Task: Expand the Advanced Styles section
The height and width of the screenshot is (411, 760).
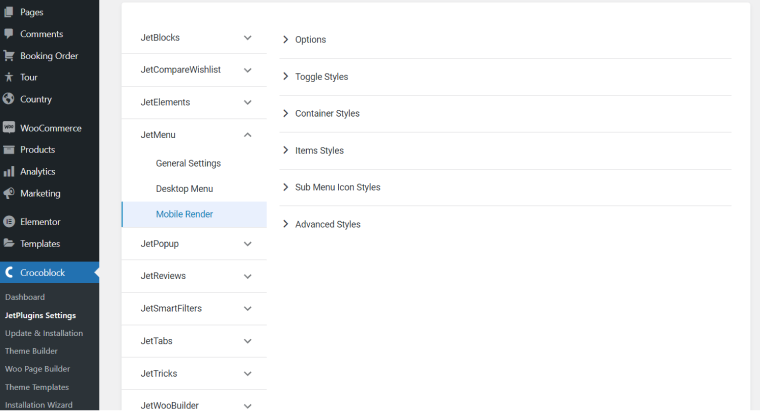Action: [505, 224]
